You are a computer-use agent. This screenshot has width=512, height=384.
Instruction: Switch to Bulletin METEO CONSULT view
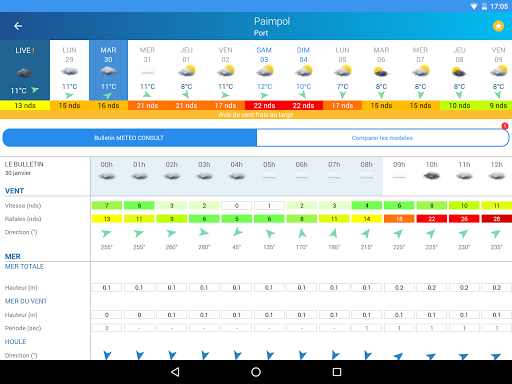point(129,138)
